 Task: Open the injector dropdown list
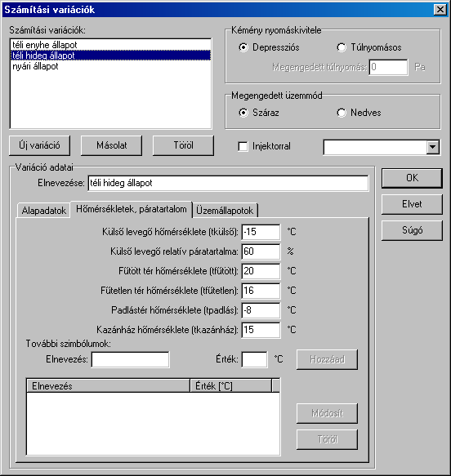coord(433,147)
